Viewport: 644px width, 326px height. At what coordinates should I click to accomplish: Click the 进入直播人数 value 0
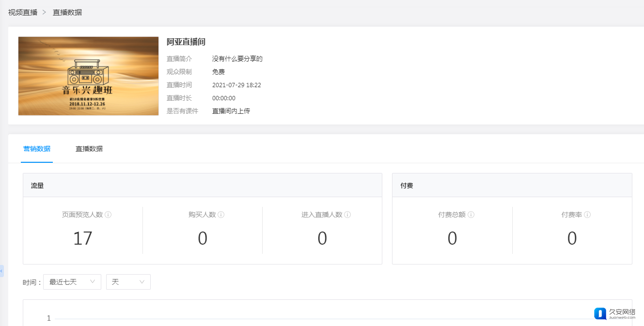coord(322,238)
